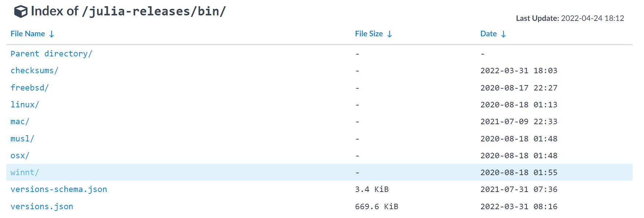
Task: Open the checksums/ folder
Action: [34, 71]
